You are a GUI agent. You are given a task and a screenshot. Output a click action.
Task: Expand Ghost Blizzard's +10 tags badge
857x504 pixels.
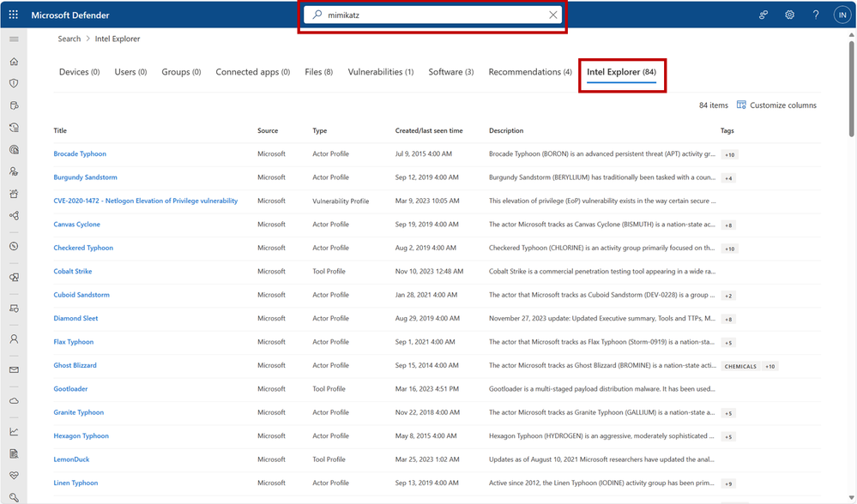[769, 365]
